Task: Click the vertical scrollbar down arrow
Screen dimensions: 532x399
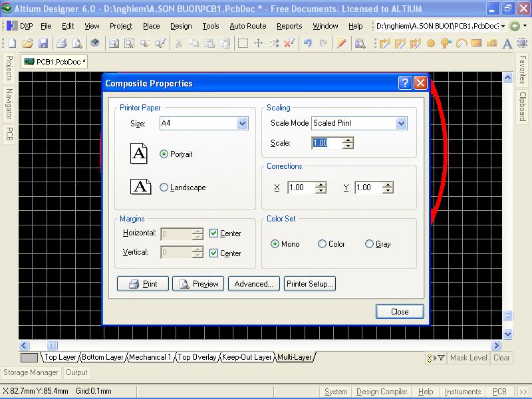Action: click(507, 334)
